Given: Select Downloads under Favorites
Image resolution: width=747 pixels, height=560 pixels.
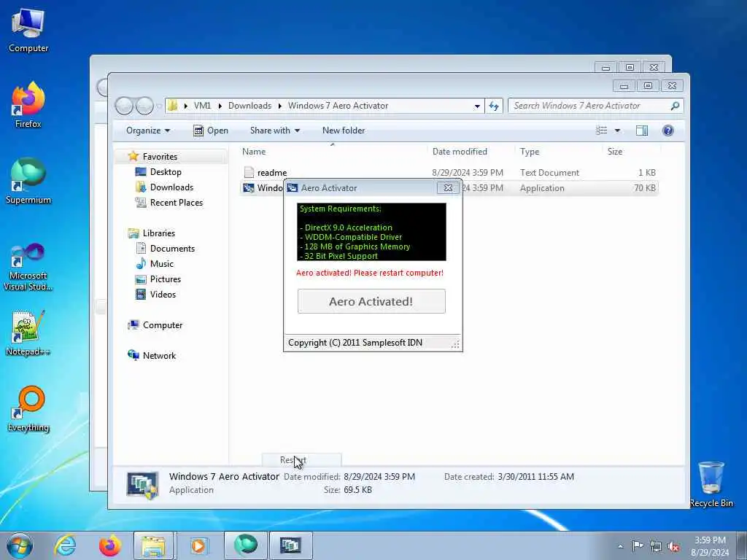Looking at the screenshot, I should [171, 187].
